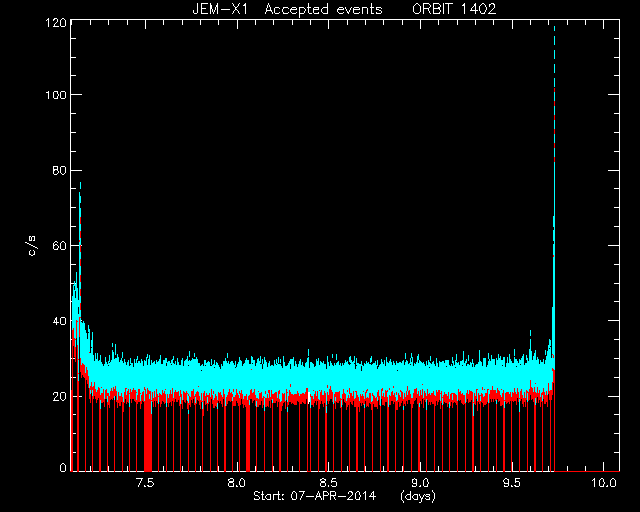
Task: Click the 7.5 x-axis tick label
Action: [x=145, y=483]
